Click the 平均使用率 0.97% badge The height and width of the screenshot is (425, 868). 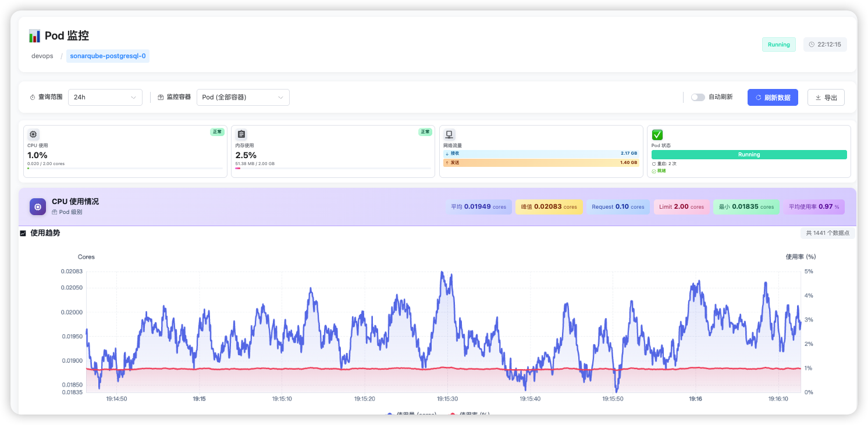click(x=813, y=207)
